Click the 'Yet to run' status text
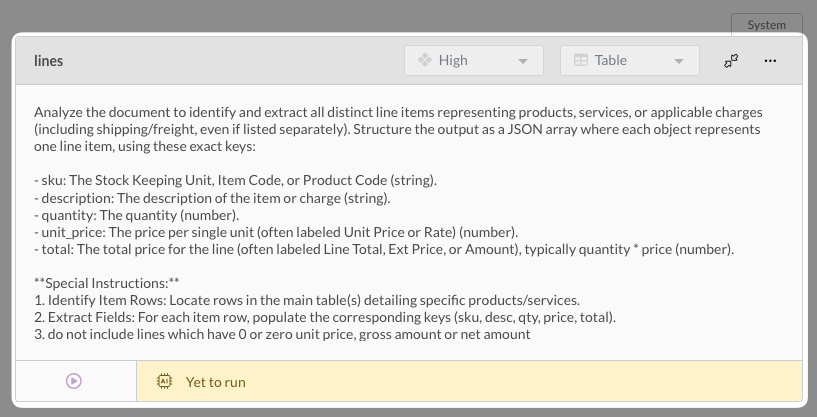 coord(215,382)
